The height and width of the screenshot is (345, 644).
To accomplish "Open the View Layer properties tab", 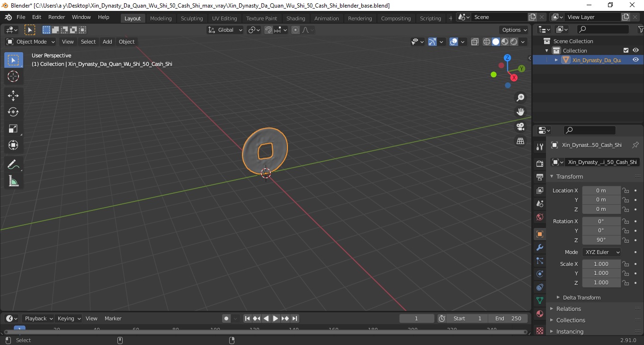I will click(x=540, y=190).
